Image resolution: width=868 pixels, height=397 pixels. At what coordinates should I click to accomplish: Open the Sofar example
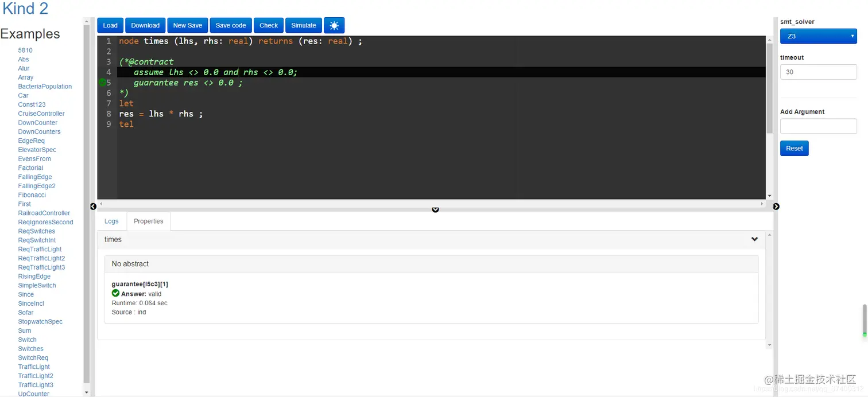click(26, 313)
